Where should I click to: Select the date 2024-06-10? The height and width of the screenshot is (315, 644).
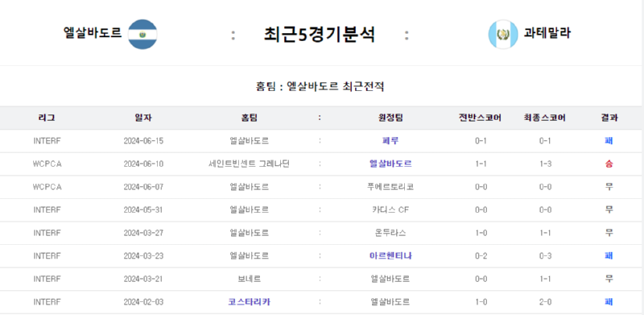point(143,164)
